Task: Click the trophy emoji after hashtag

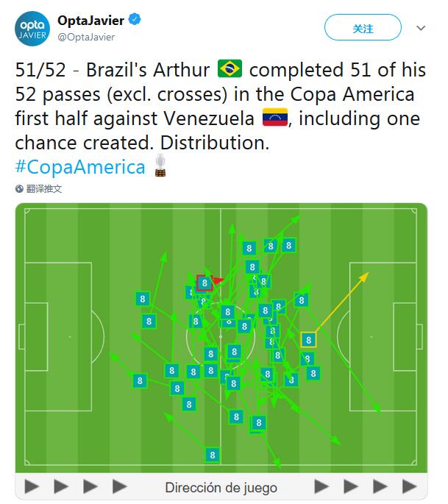Action: tap(160, 166)
